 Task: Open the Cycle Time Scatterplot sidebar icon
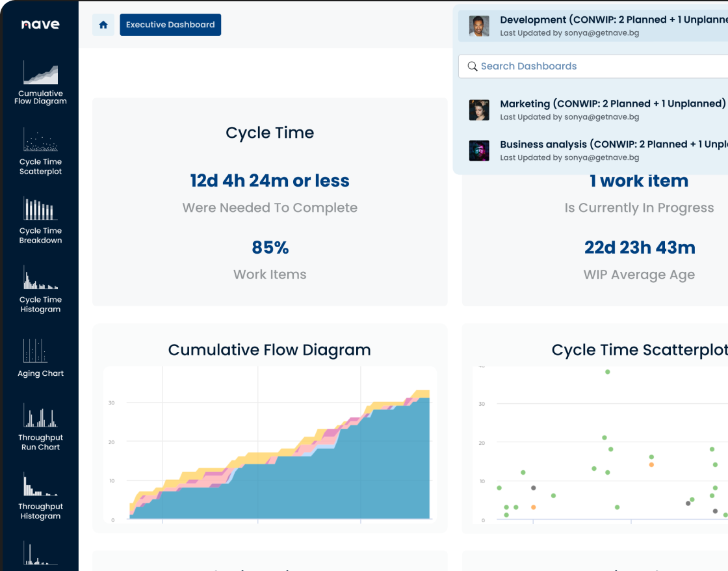pyautogui.click(x=40, y=140)
